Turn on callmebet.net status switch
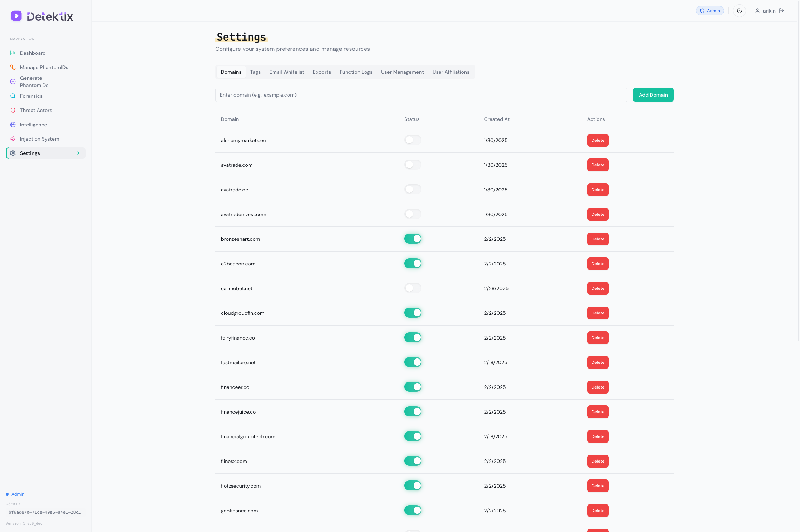This screenshot has height=532, width=800. coord(413,288)
